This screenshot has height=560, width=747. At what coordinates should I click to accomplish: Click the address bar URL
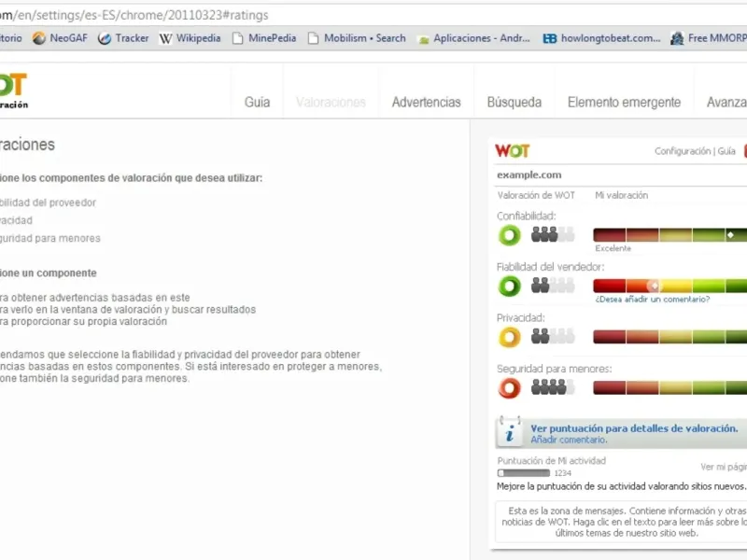coord(134,15)
